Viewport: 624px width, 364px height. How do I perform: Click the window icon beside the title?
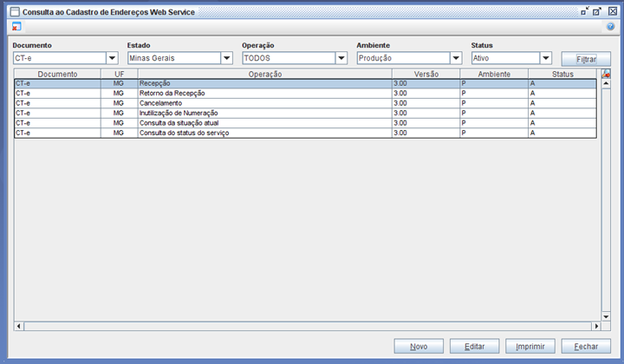coord(14,12)
